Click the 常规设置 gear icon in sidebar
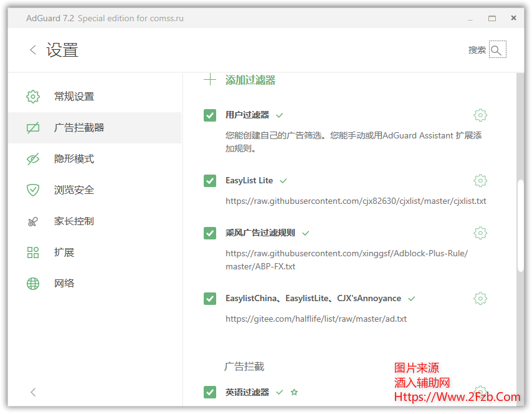Viewport: 532px width, 414px height. [33, 97]
